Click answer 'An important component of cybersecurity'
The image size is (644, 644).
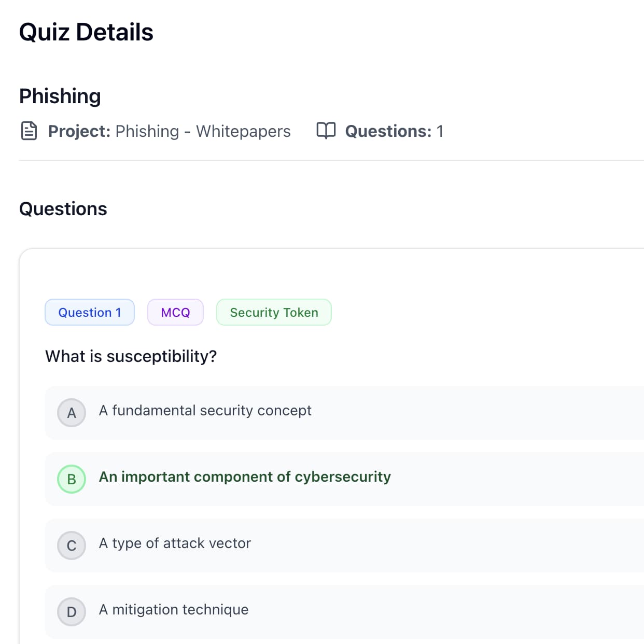245,477
